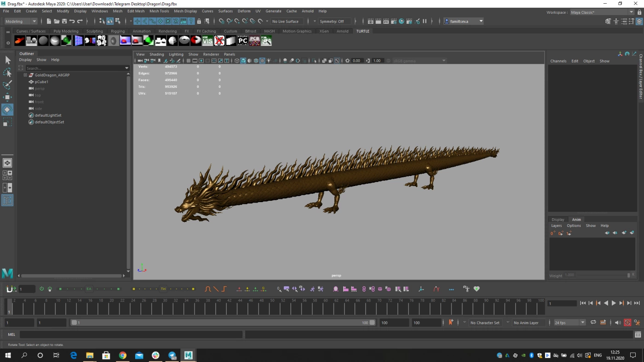Adjust the animation range slider bar

223,322
